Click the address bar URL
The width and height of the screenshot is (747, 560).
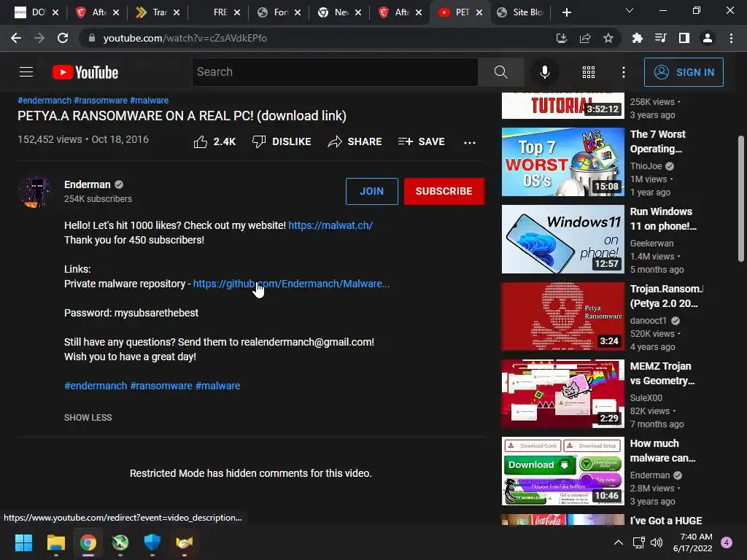[x=185, y=38]
